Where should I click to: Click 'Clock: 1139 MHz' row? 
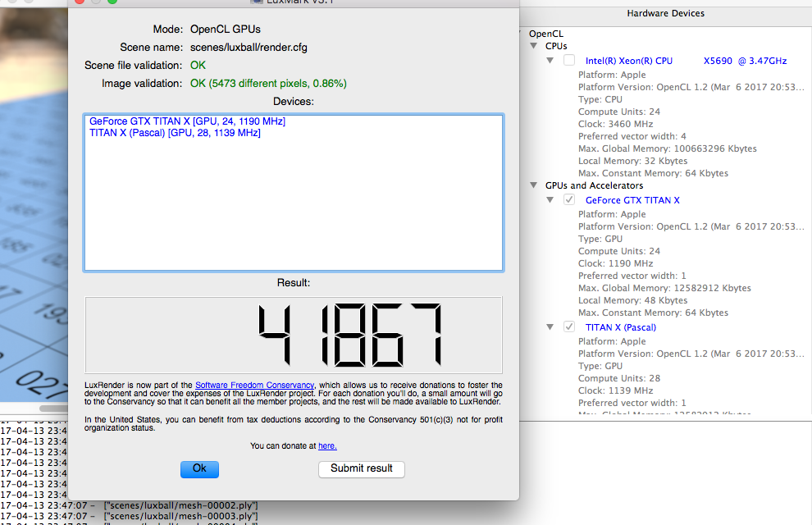pyautogui.click(x=615, y=391)
